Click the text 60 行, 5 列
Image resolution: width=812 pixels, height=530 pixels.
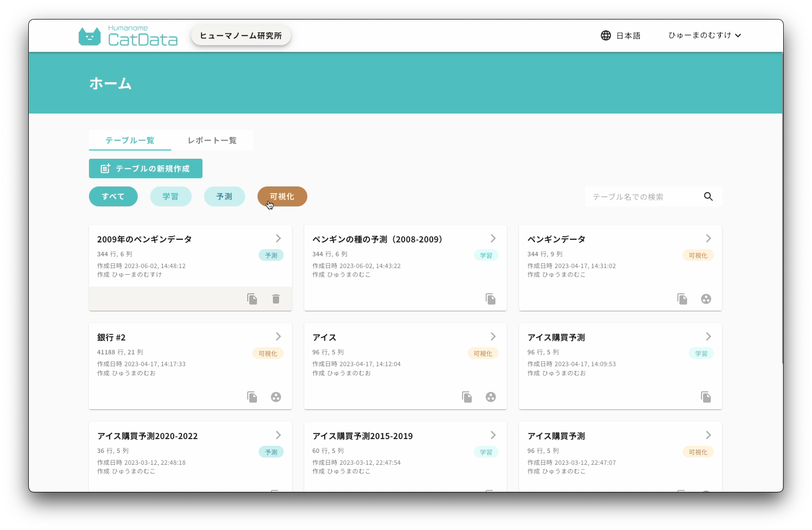[328, 451]
